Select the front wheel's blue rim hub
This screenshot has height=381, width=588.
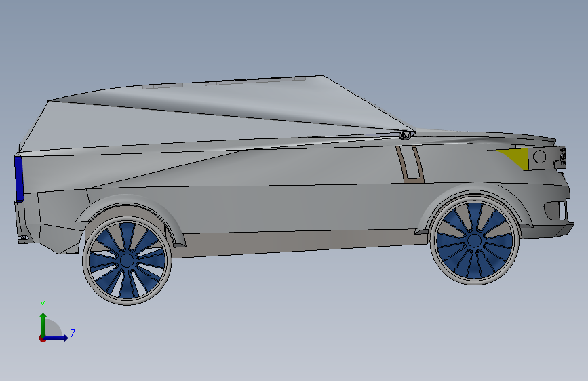point(474,240)
